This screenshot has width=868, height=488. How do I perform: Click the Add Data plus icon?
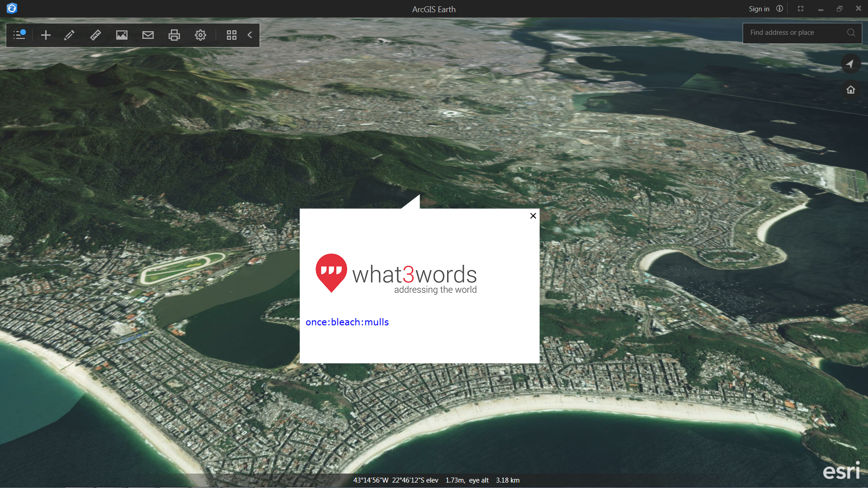[x=46, y=35]
